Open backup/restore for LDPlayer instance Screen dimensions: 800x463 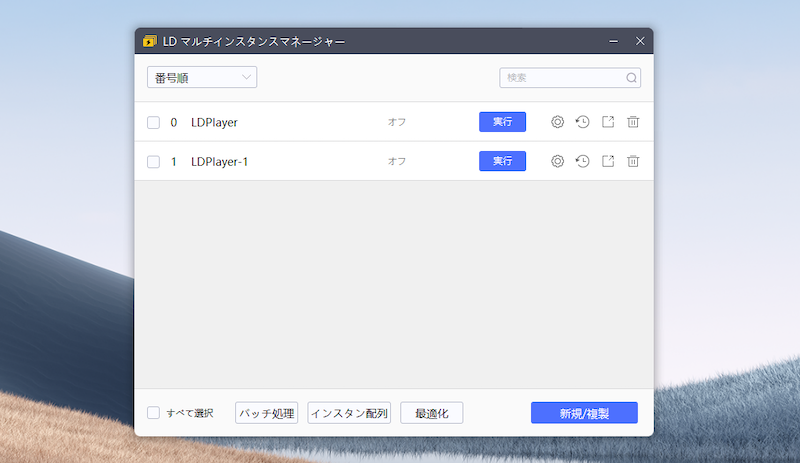[583, 122]
